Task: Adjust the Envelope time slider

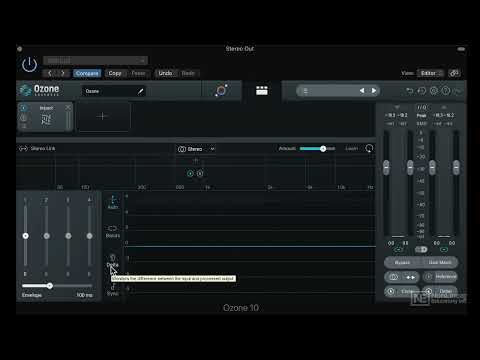Action: [x=57, y=286]
